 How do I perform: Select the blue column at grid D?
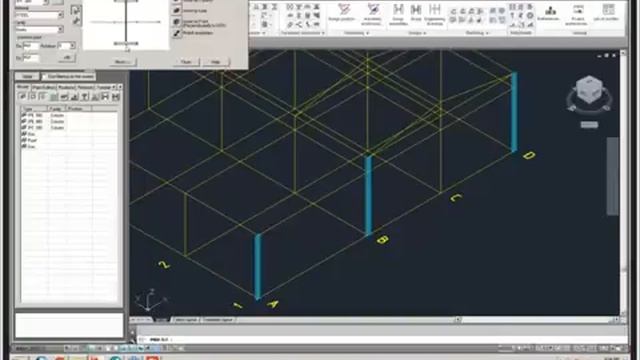tap(514, 112)
